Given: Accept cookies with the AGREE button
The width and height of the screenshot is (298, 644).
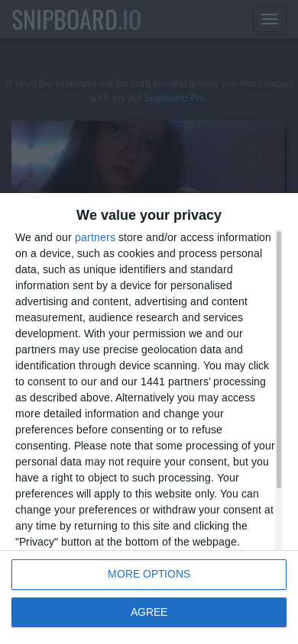Looking at the screenshot, I should [149, 613].
